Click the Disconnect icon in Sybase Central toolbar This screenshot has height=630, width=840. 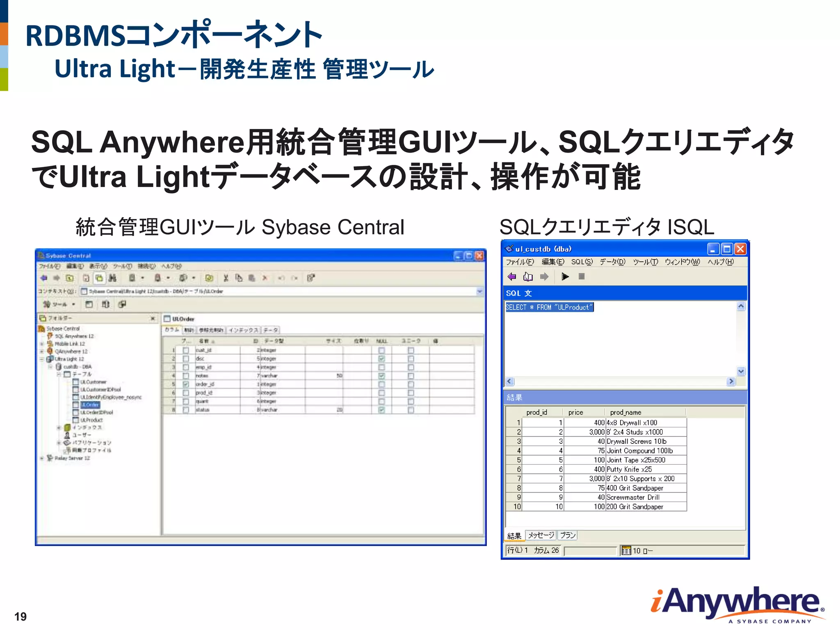(157, 278)
